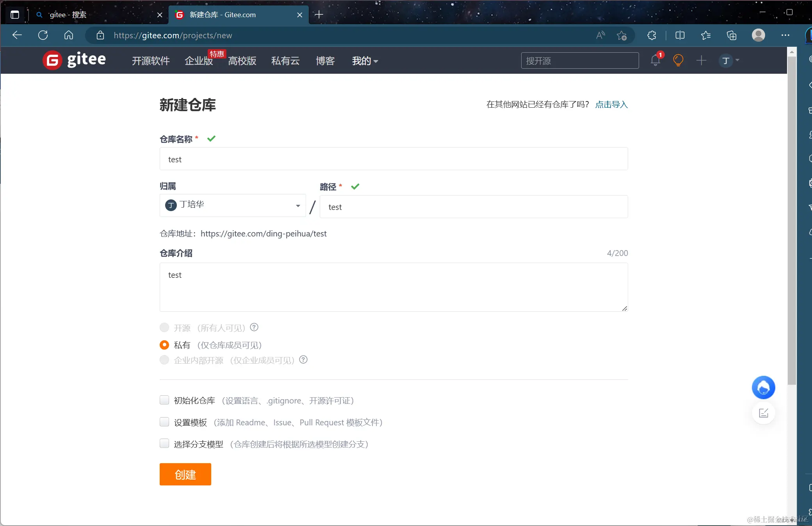
Task: Click the floating feedback edit icon
Action: tap(763, 413)
